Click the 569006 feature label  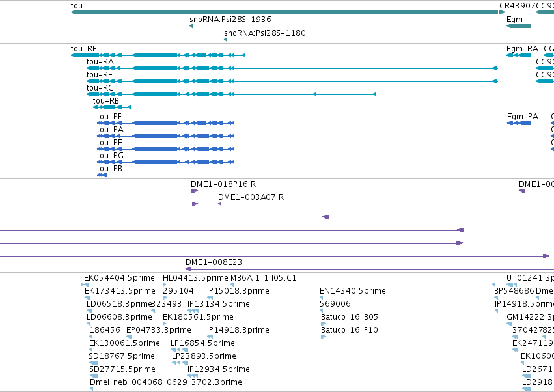click(x=335, y=304)
